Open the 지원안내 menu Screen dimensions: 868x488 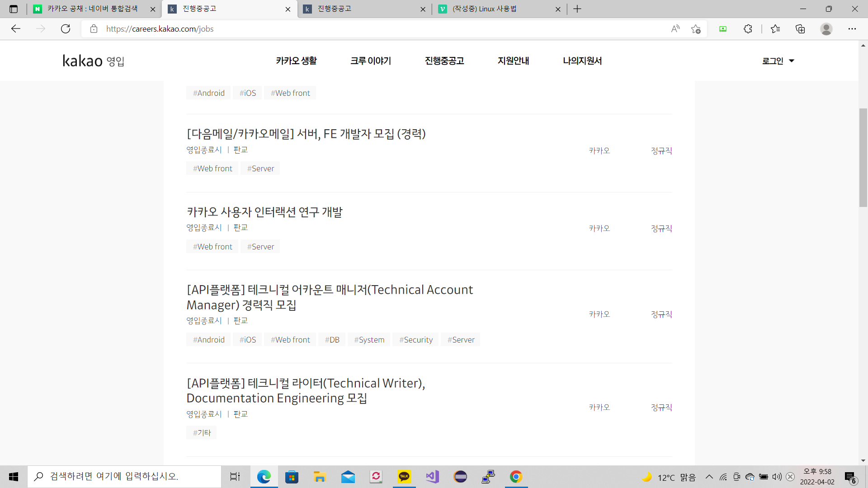coord(514,61)
